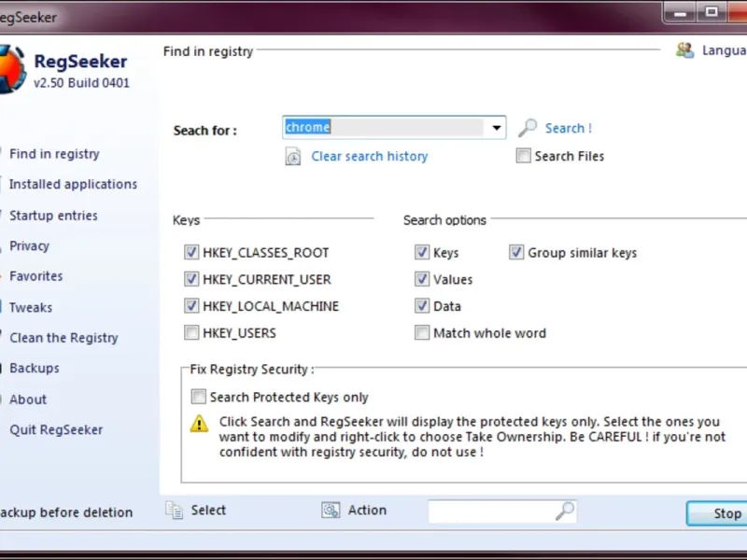Screen dimensions: 747x560
Task: Toggle the Data search option
Action: [422, 305]
